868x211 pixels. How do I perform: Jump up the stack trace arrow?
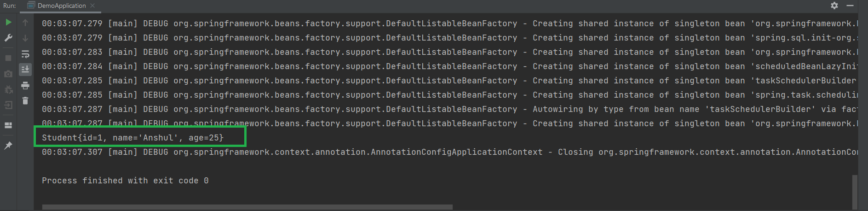click(25, 23)
